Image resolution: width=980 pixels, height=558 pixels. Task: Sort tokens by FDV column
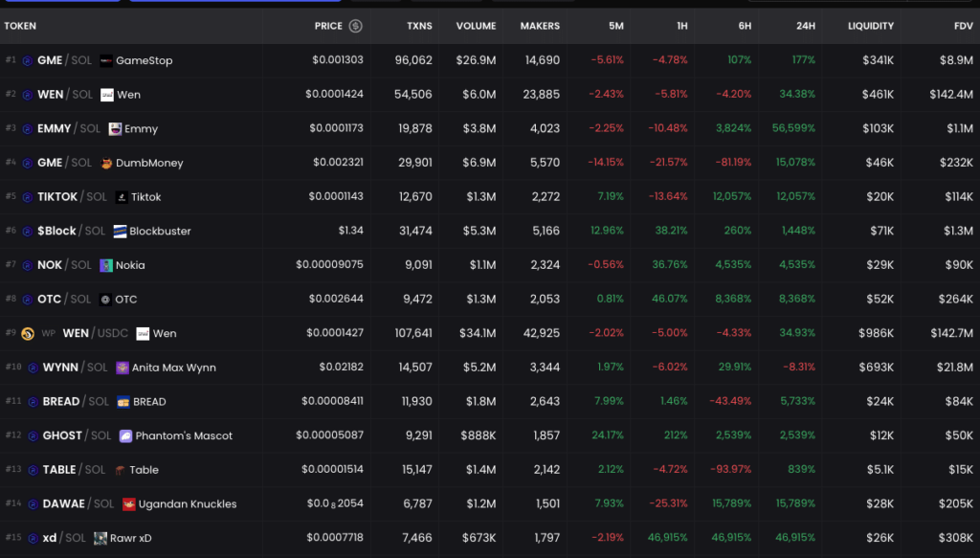pyautogui.click(x=963, y=26)
